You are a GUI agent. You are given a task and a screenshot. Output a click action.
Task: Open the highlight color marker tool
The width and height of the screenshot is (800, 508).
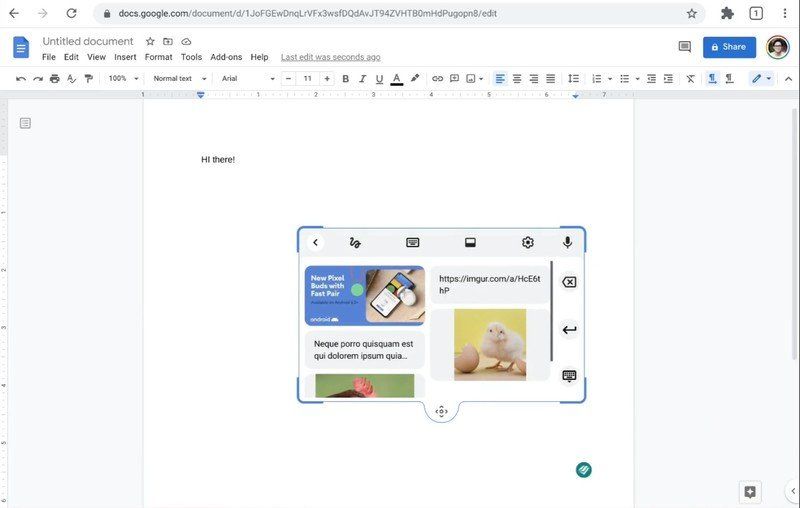pos(415,78)
